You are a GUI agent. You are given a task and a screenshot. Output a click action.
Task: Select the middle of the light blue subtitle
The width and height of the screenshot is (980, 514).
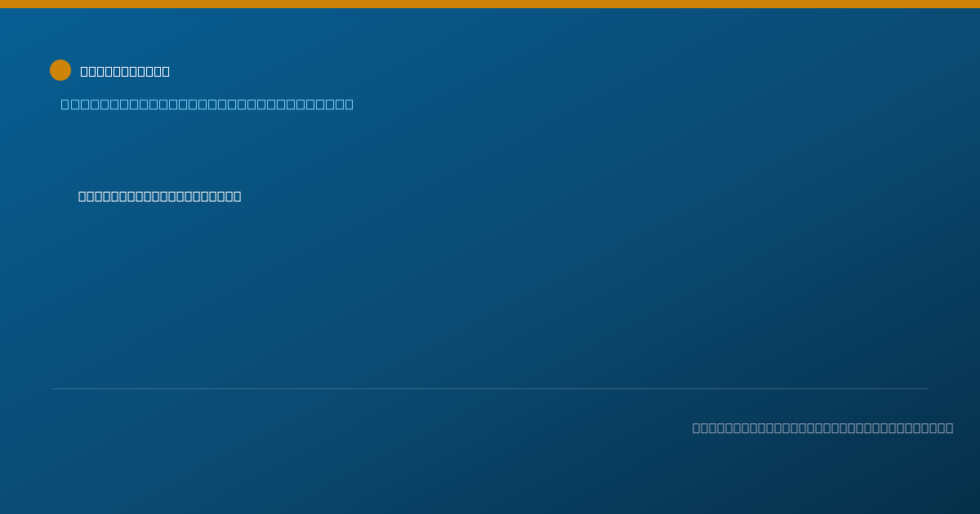tap(207, 104)
